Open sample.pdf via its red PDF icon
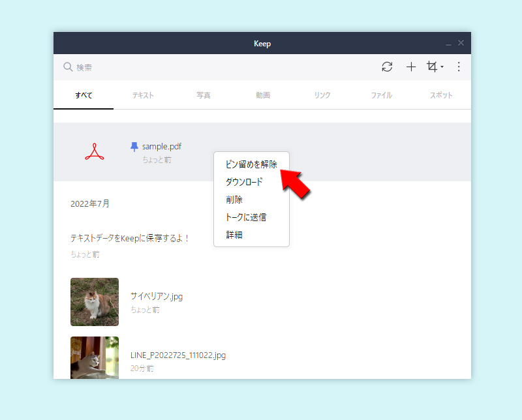The width and height of the screenshot is (522, 420). (94, 151)
